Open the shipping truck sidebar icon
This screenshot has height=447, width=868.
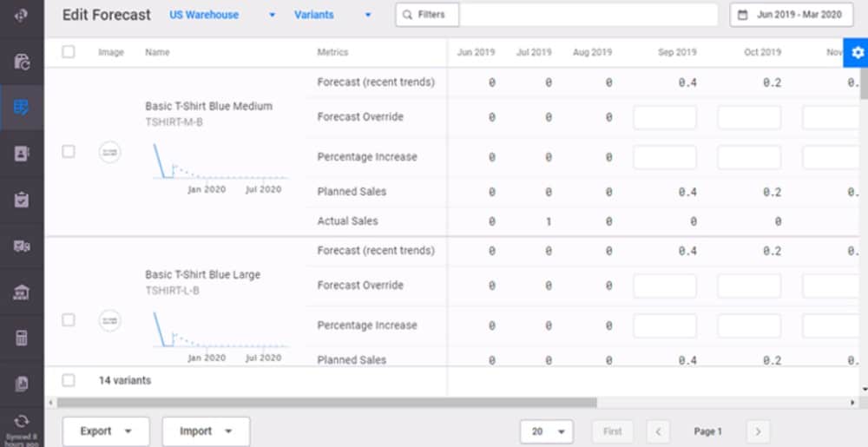coord(22,247)
